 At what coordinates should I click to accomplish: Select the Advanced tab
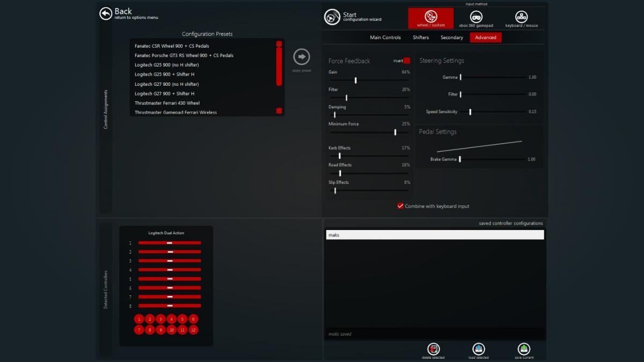click(486, 38)
